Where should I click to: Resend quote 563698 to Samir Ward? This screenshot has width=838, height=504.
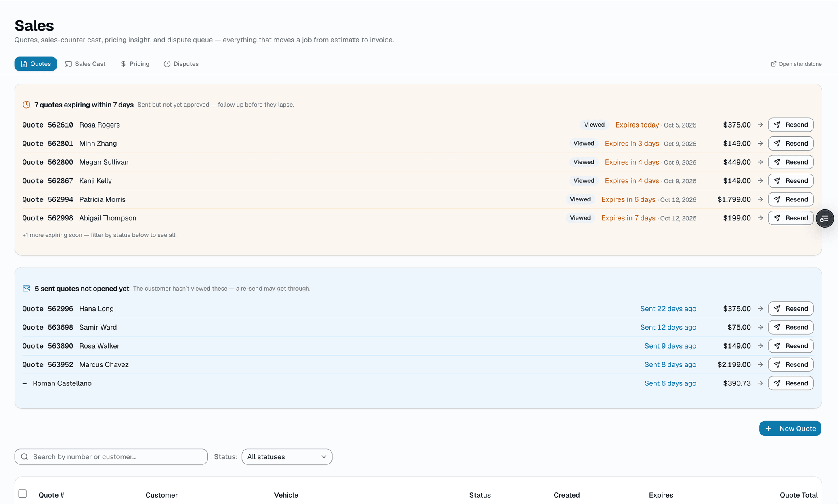[790, 327]
